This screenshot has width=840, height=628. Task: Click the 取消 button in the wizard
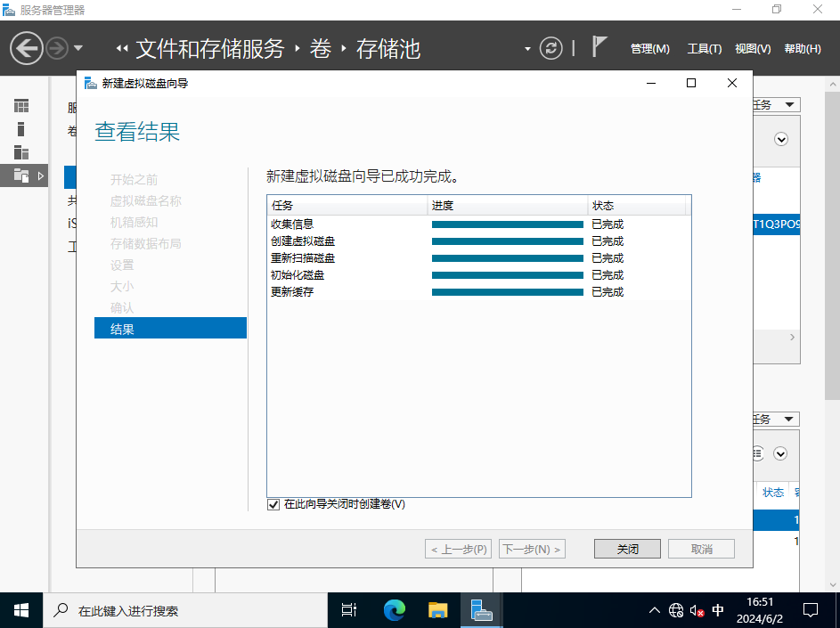click(x=701, y=549)
